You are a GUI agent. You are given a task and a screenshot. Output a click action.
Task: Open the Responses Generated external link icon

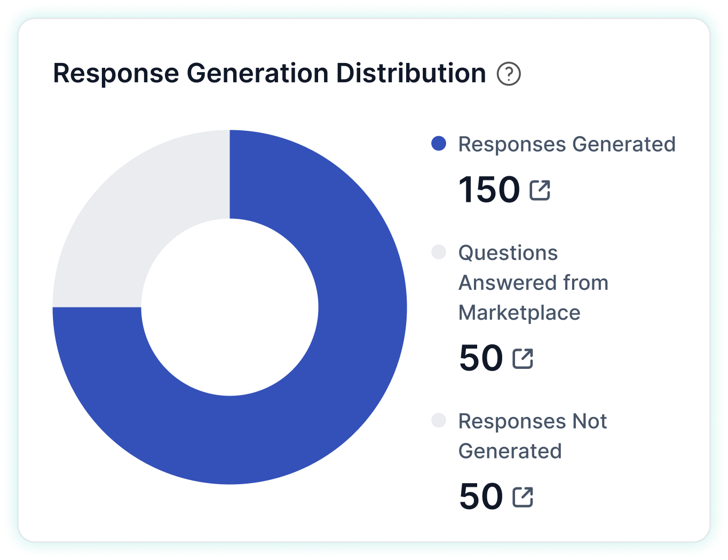(540, 190)
